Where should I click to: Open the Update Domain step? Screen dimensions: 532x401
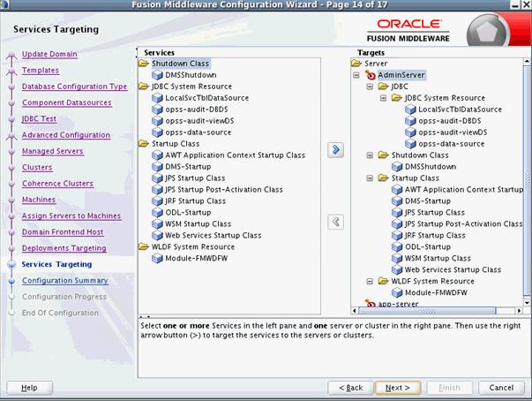point(49,54)
